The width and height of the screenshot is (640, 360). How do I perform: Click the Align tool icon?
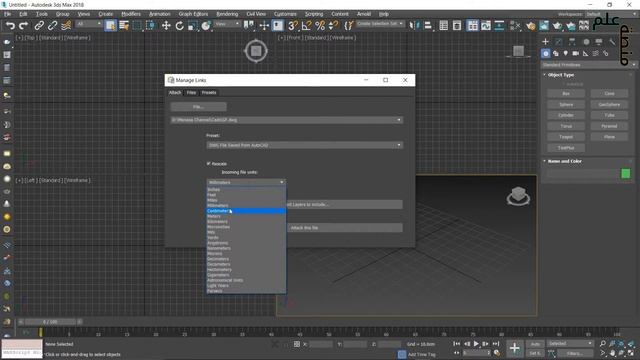428,26
